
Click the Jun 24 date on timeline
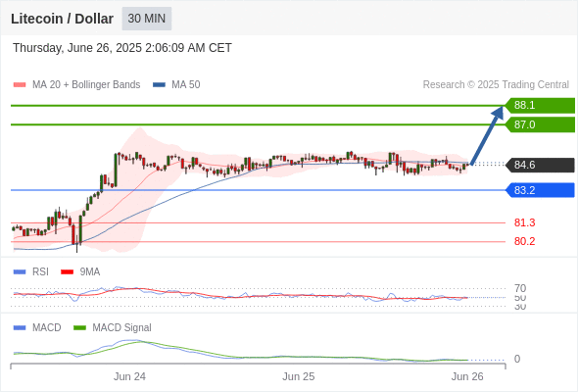click(x=129, y=376)
